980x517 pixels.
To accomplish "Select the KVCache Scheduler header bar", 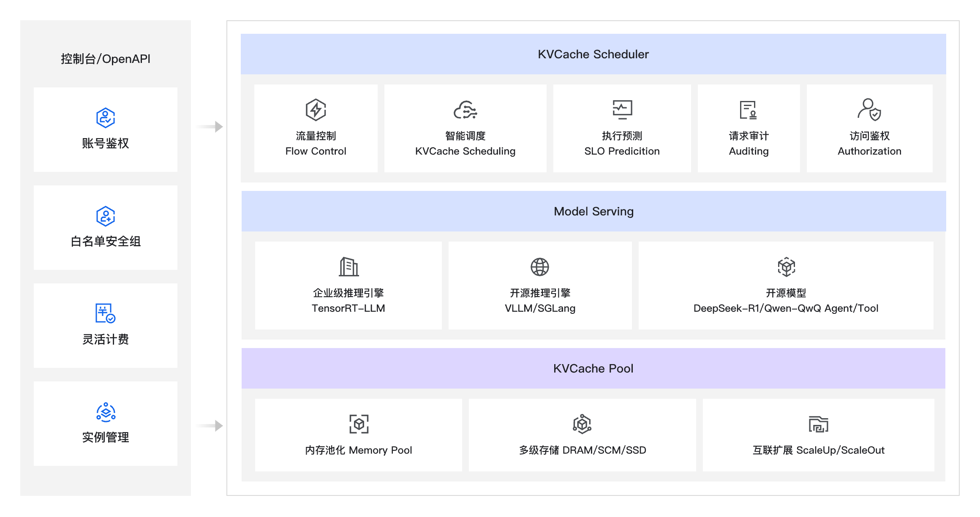I will click(x=593, y=54).
